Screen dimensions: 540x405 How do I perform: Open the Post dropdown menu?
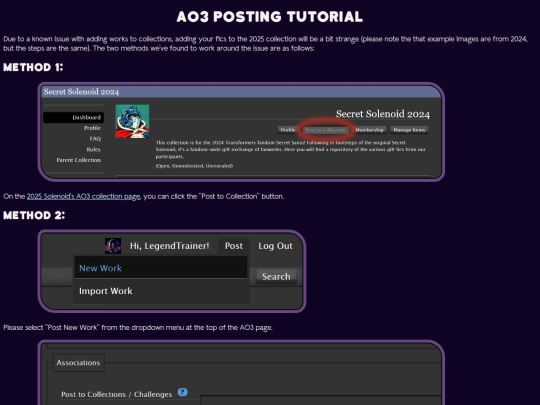pyautogui.click(x=233, y=246)
